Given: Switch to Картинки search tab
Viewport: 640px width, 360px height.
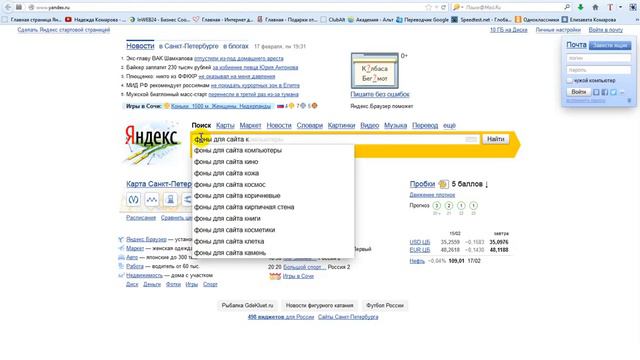Looking at the screenshot, I should pos(341,125).
